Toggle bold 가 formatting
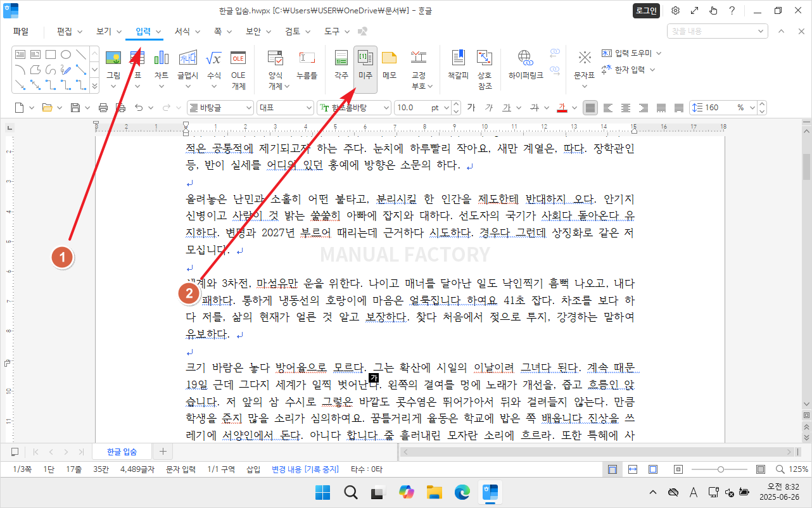The height and width of the screenshot is (508, 812). [471, 108]
